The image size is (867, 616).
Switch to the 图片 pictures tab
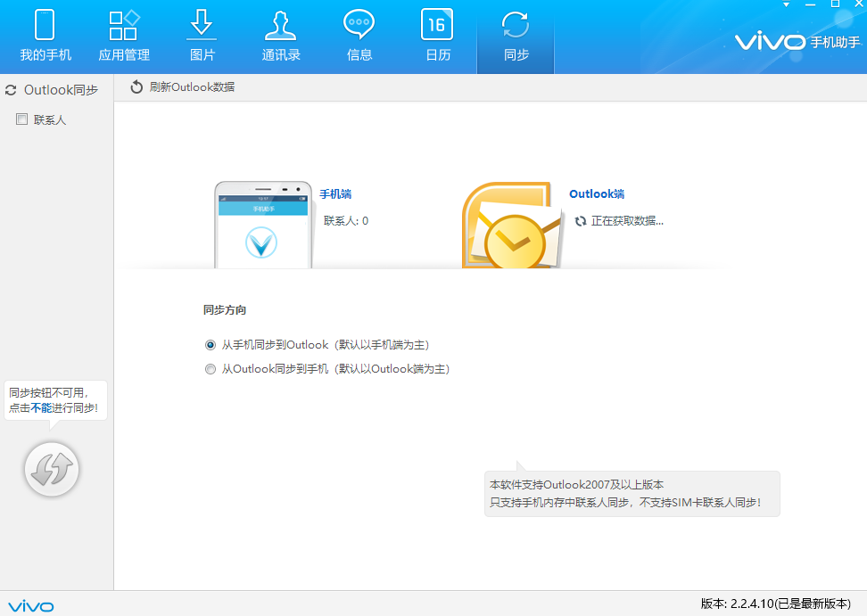[x=202, y=37]
